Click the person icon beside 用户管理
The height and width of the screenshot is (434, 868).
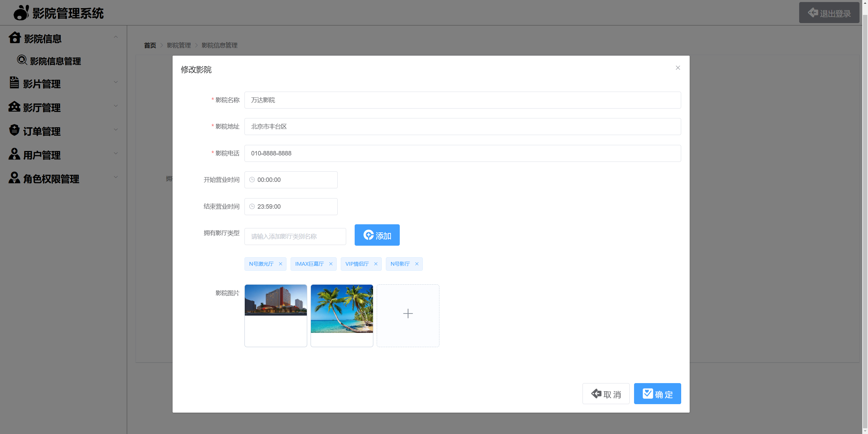tap(14, 154)
